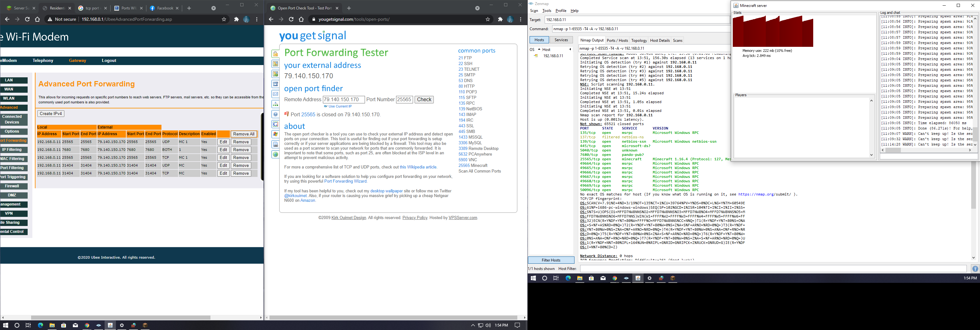Bookmark the yougetsignal page with the star
980x330 pixels.
(x=488, y=19)
